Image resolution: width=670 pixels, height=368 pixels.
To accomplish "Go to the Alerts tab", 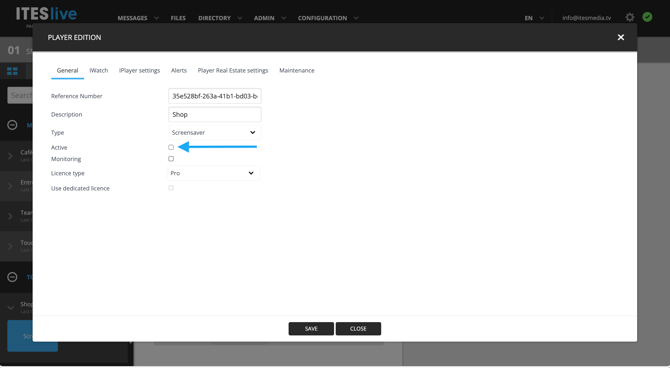I will 179,71.
